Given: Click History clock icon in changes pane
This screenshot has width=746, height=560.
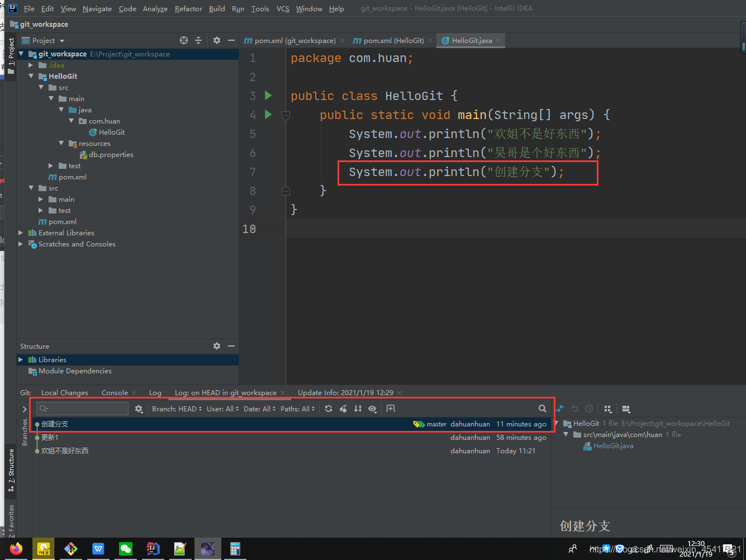Looking at the screenshot, I should [x=589, y=409].
